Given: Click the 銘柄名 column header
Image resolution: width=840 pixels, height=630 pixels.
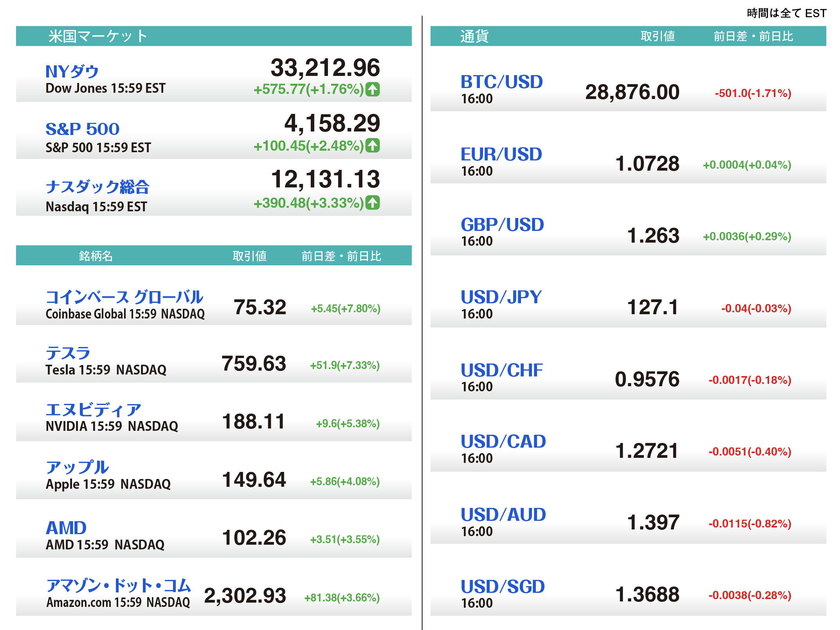Looking at the screenshot, I should click(96, 256).
